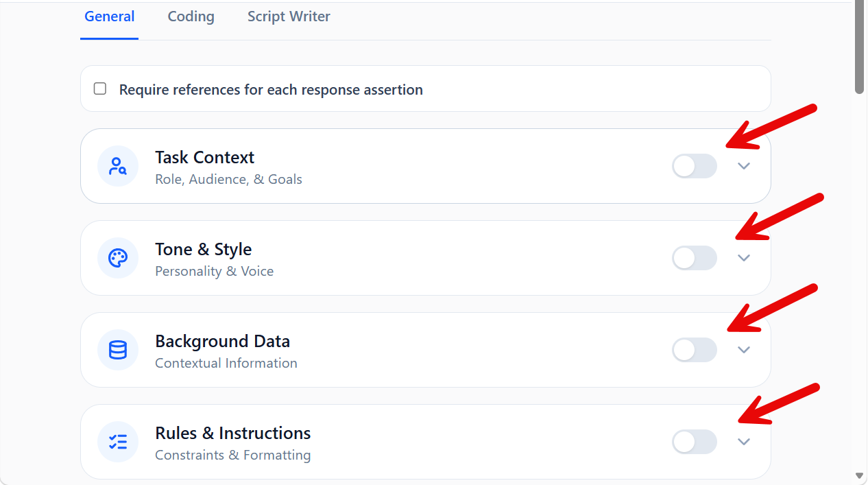Click the Task Context person-search icon
This screenshot has width=868, height=485.
[x=118, y=166]
